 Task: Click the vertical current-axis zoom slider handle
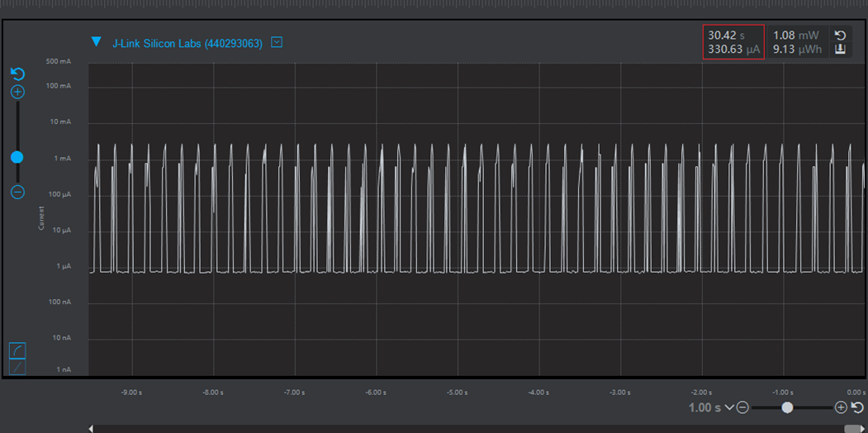pos(17,157)
